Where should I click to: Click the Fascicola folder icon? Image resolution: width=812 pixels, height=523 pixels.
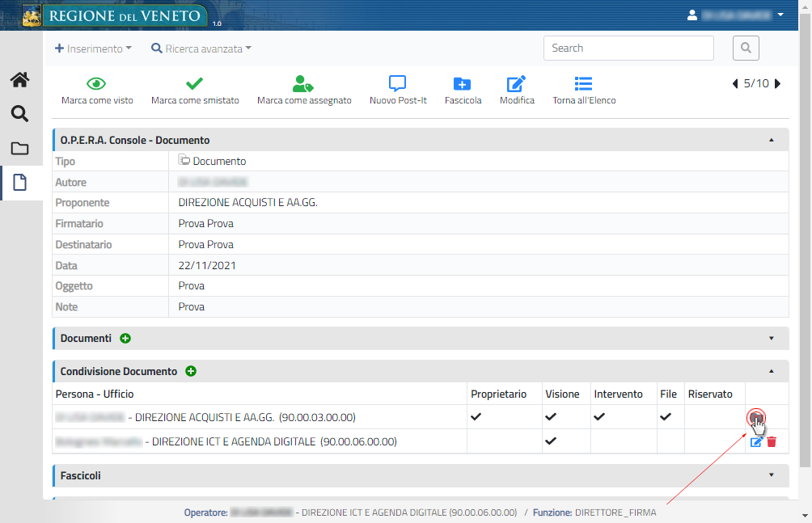point(463,84)
